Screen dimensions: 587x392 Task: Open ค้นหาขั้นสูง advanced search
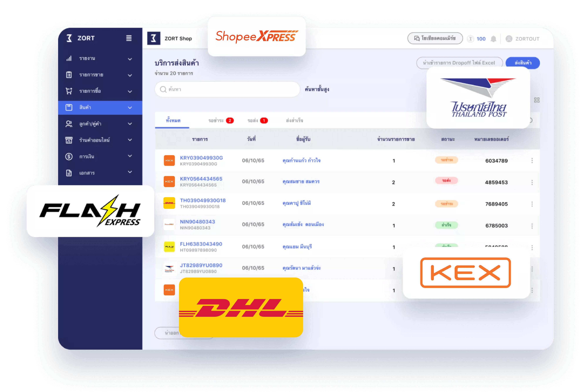[x=317, y=89]
